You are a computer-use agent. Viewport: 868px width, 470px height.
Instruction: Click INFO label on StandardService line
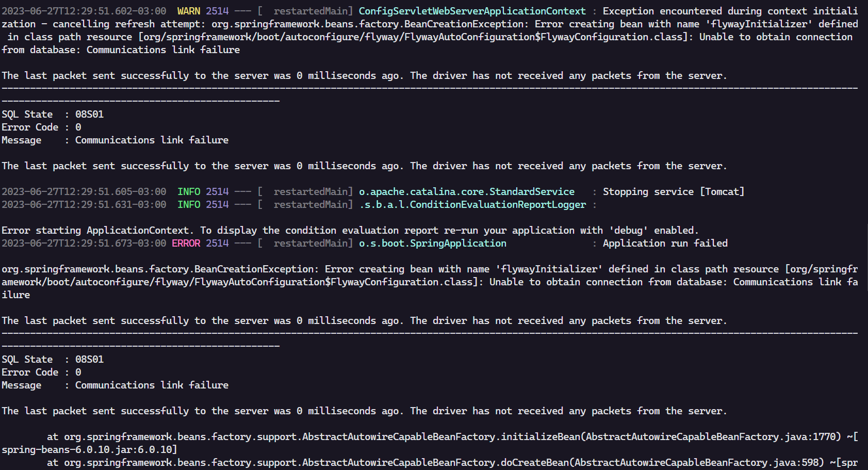click(189, 191)
